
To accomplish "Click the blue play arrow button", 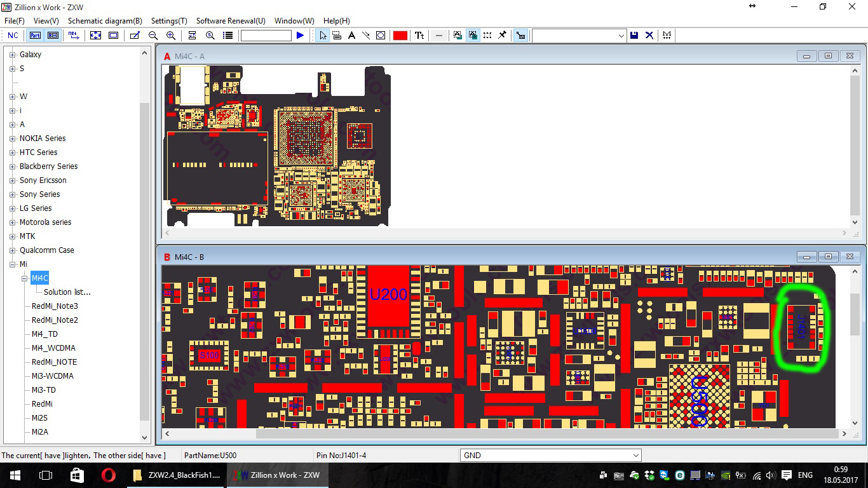I will (300, 36).
